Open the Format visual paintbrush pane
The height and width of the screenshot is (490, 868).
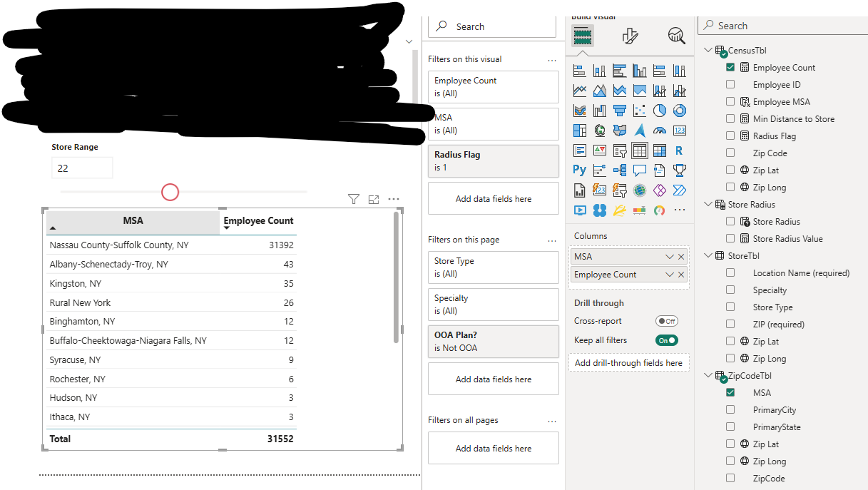point(630,36)
